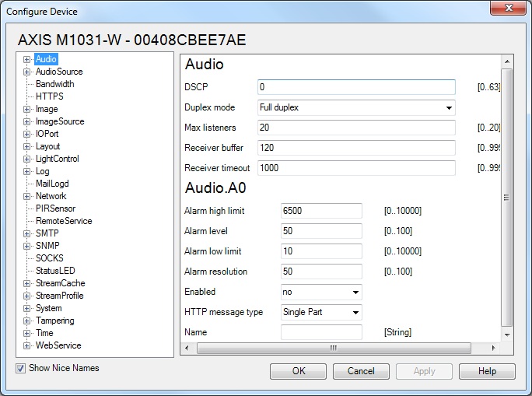Select PIRSensor in the tree

click(x=56, y=209)
